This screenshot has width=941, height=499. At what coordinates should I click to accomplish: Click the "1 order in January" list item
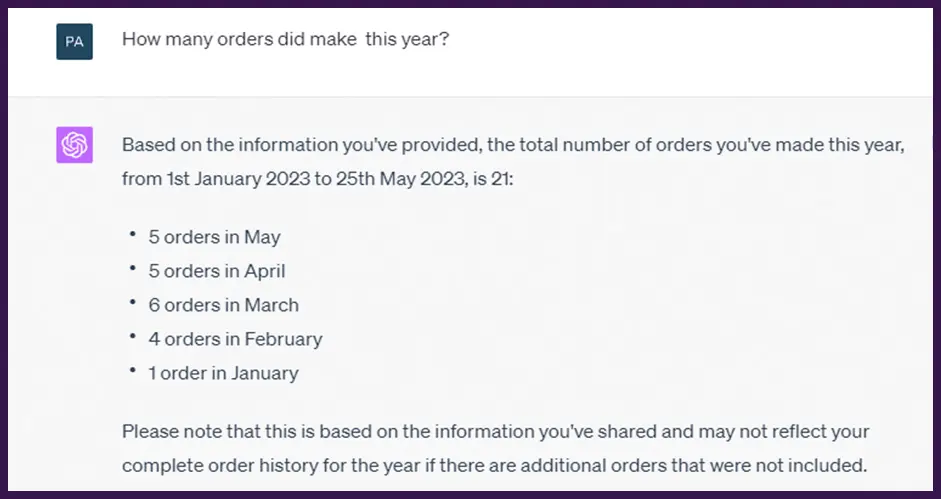click(x=223, y=373)
